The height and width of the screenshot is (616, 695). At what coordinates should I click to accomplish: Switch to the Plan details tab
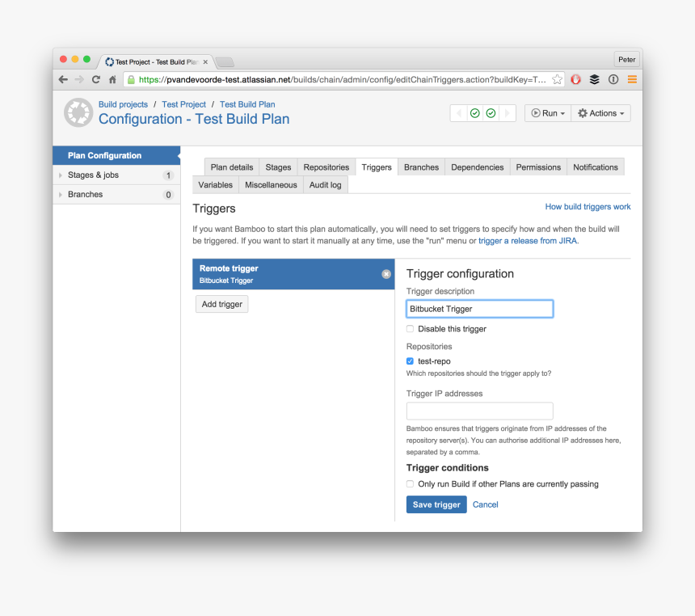[232, 167]
